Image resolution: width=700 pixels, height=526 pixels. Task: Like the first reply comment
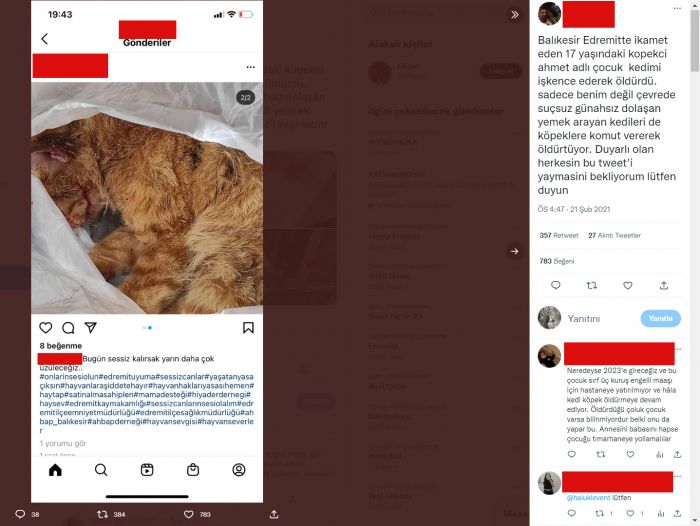(630, 454)
